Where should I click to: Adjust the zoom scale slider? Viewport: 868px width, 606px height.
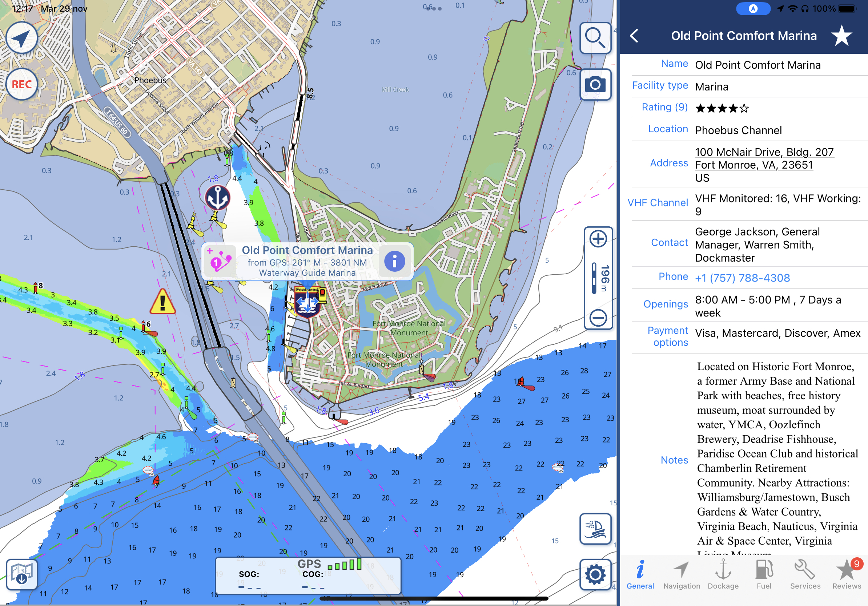point(594,278)
